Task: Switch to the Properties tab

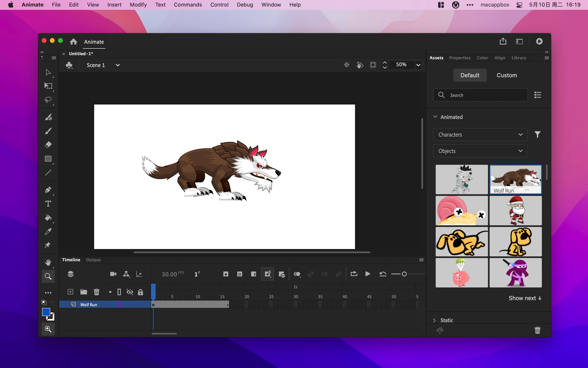Action: 459,58
